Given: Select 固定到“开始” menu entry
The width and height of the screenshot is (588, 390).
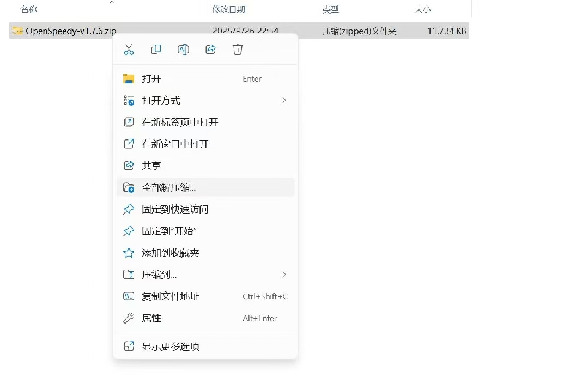Looking at the screenshot, I should coord(169,231).
